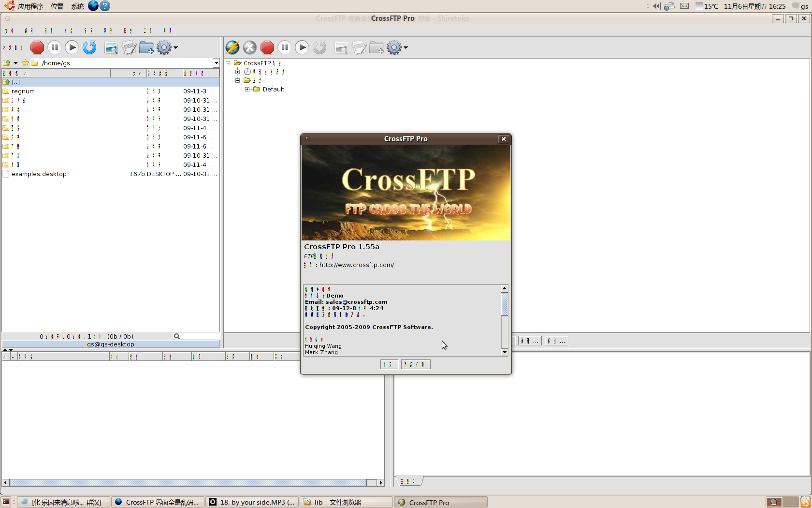Expand the clock history tree node

(x=238, y=72)
